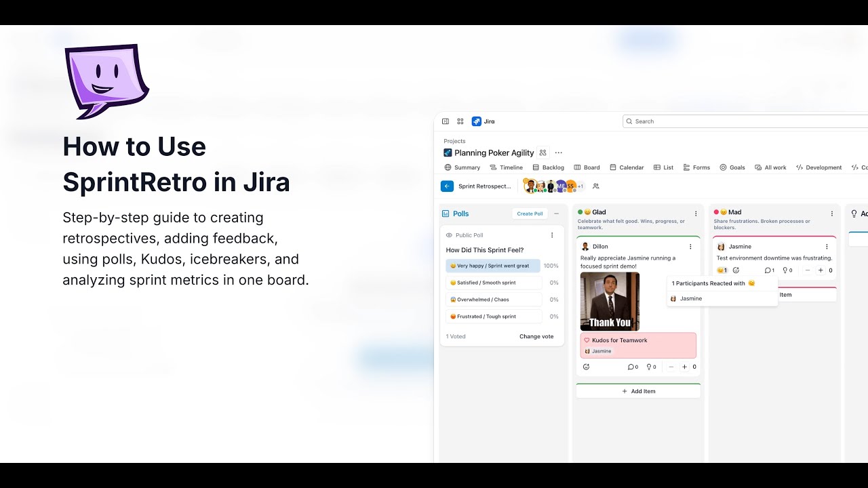
Task: Switch to the Backlog tab
Action: [549, 167]
